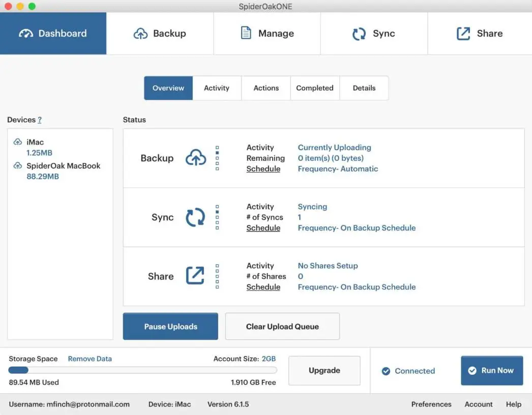
Task: Select the SpiderOak MacBook device
Action: pyautogui.click(x=64, y=165)
